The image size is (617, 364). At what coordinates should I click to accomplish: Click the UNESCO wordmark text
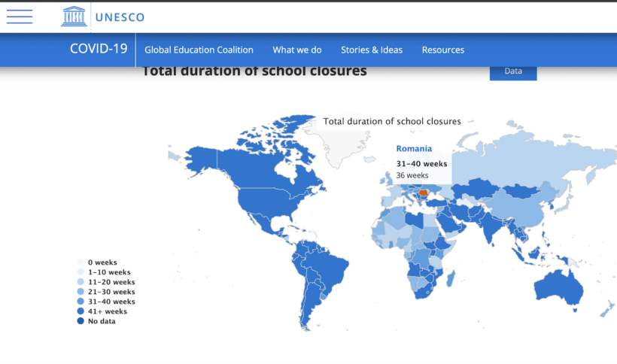[120, 17]
